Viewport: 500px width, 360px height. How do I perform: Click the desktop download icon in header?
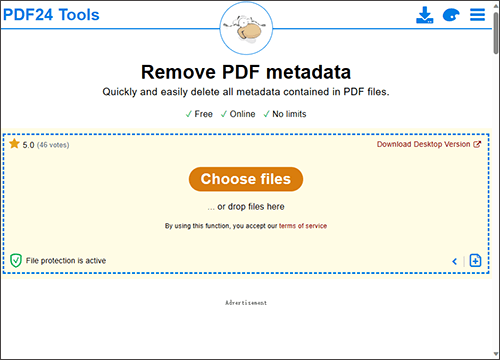point(424,15)
